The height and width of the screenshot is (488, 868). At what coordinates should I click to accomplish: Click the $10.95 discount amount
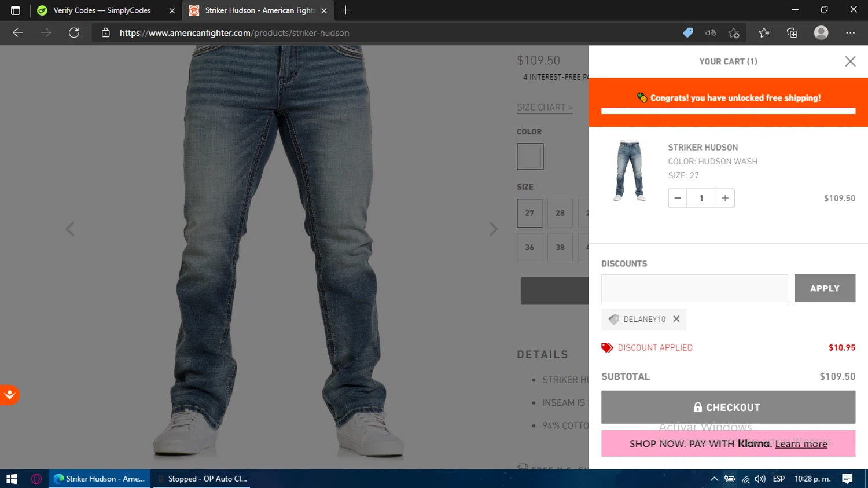(x=842, y=348)
